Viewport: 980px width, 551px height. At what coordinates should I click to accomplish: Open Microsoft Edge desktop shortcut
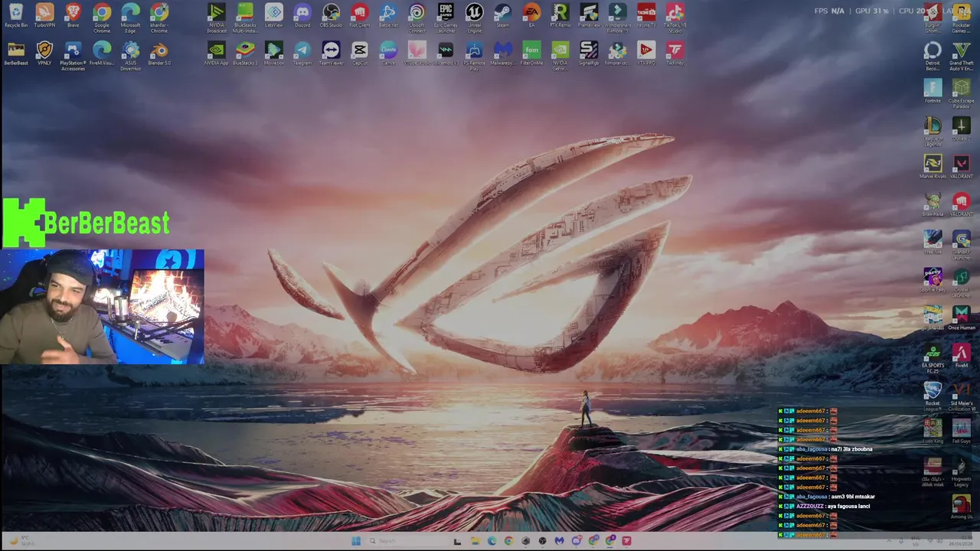(x=130, y=17)
